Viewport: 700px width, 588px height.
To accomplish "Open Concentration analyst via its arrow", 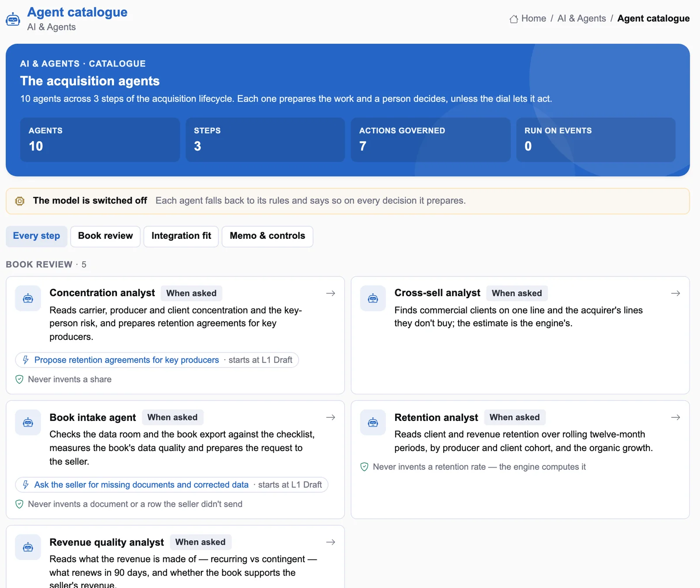I will coord(331,293).
